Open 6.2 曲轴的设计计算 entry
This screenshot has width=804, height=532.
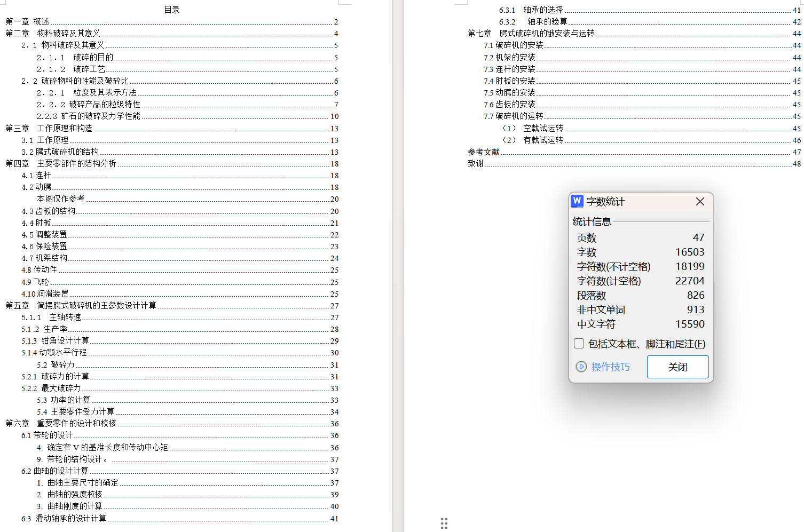(x=180, y=471)
